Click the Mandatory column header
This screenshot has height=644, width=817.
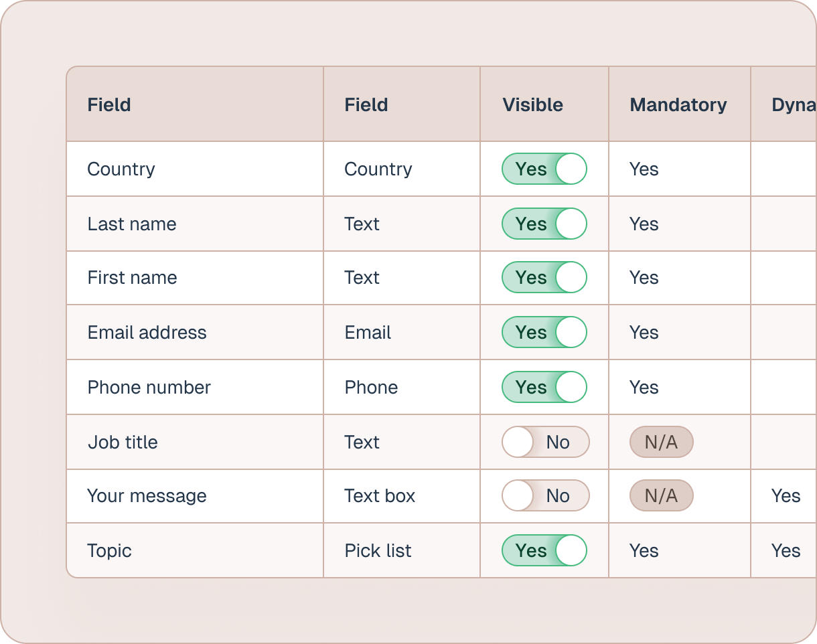click(678, 104)
